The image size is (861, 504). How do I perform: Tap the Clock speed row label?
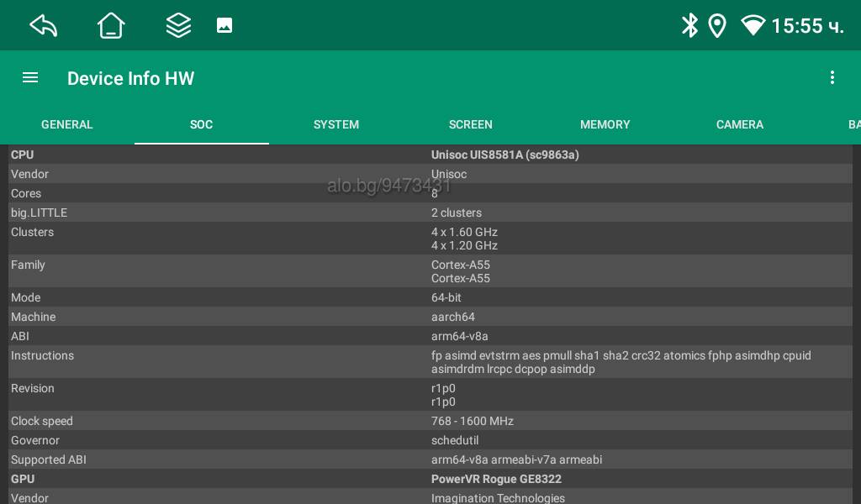pyautogui.click(x=42, y=421)
